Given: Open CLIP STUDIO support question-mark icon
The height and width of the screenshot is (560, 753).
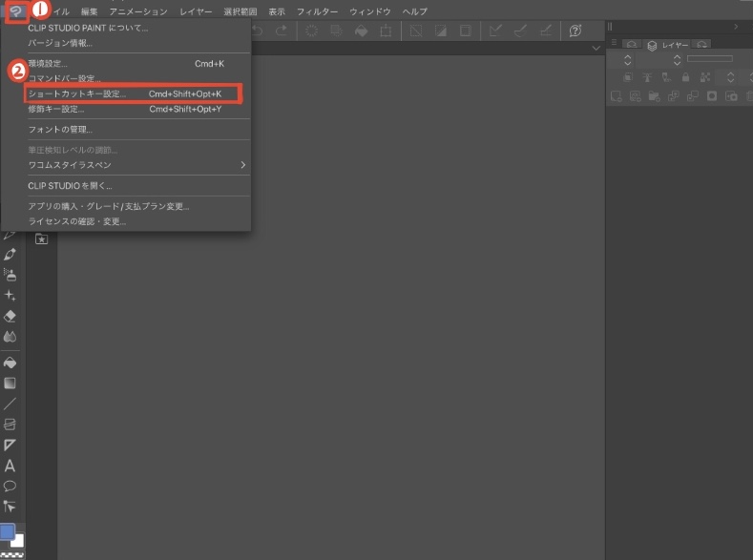Looking at the screenshot, I should [x=575, y=31].
